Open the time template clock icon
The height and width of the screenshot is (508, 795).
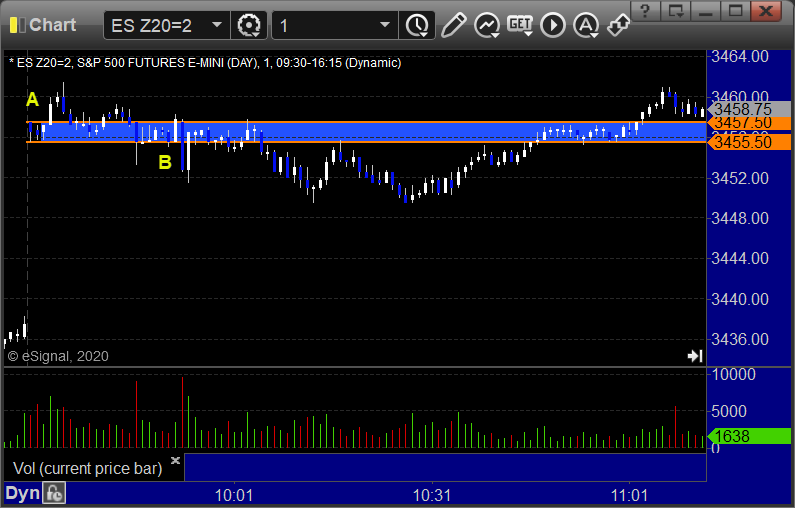(x=417, y=25)
